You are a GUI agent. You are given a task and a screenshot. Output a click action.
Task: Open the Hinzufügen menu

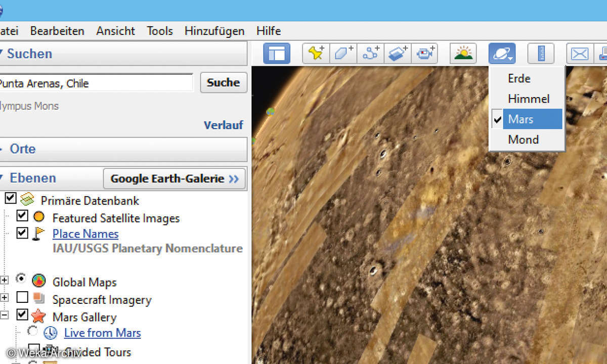(214, 31)
